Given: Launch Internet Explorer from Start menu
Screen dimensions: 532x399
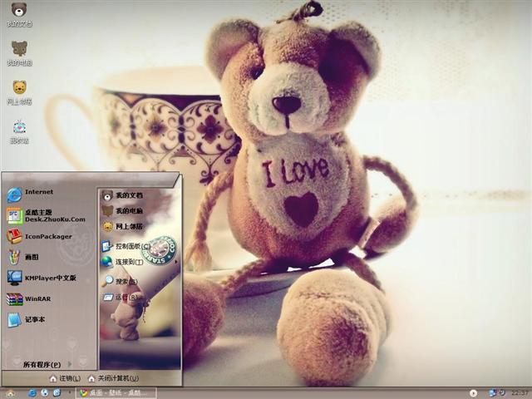Looking at the screenshot, I should pyautogui.click(x=30, y=194).
